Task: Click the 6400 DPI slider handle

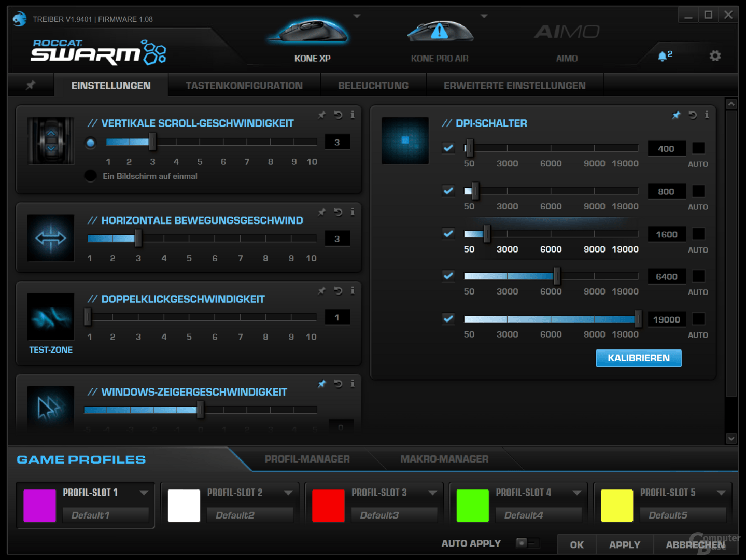Action: (x=557, y=276)
